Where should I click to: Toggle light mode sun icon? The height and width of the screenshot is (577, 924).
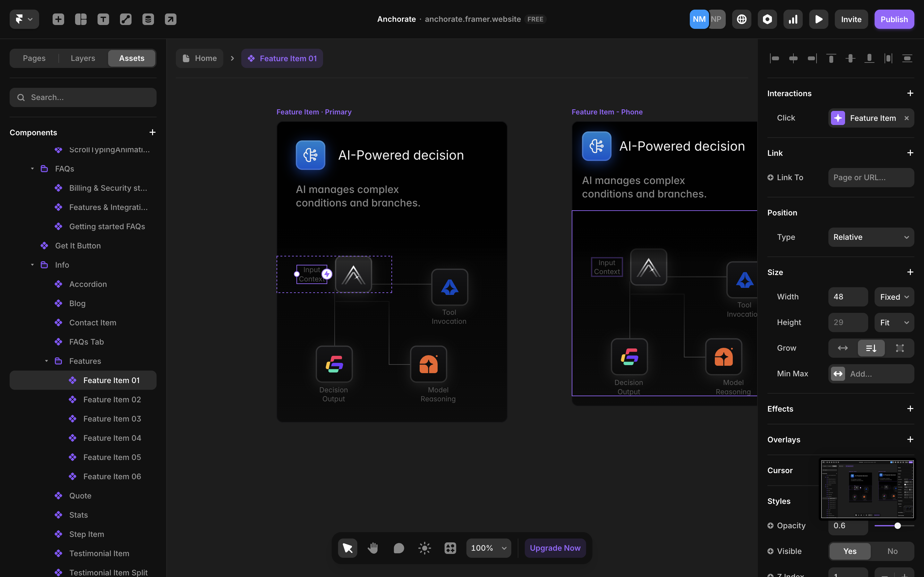coord(424,548)
